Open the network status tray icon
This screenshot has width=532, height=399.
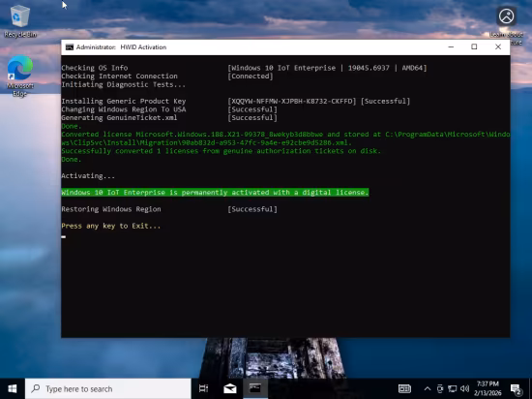pos(452,388)
